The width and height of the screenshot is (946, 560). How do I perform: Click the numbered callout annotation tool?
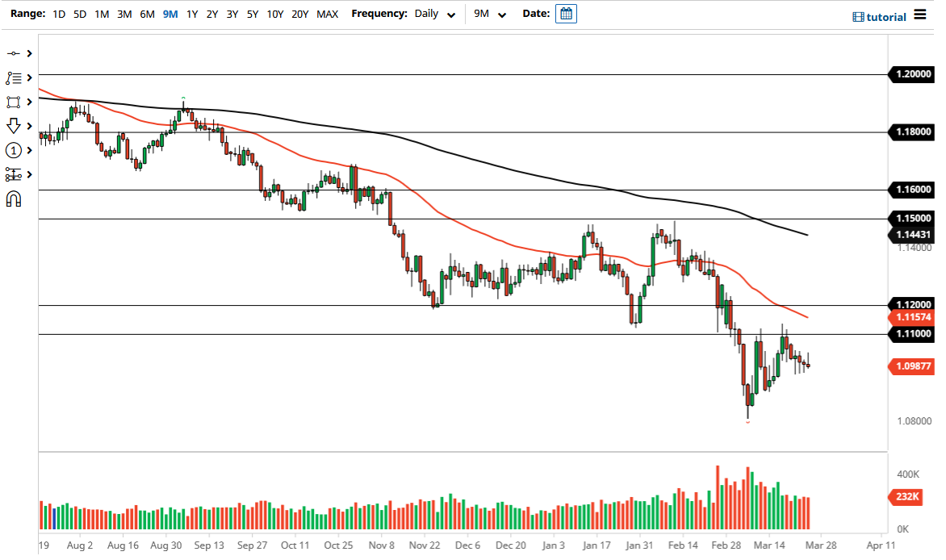point(13,151)
